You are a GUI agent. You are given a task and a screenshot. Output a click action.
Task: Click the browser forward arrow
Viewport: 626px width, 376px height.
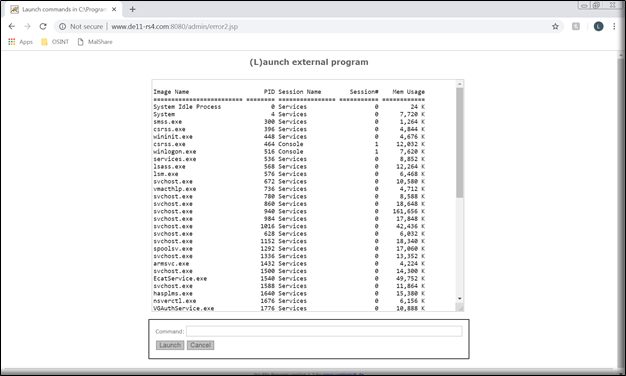[x=27, y=26]
